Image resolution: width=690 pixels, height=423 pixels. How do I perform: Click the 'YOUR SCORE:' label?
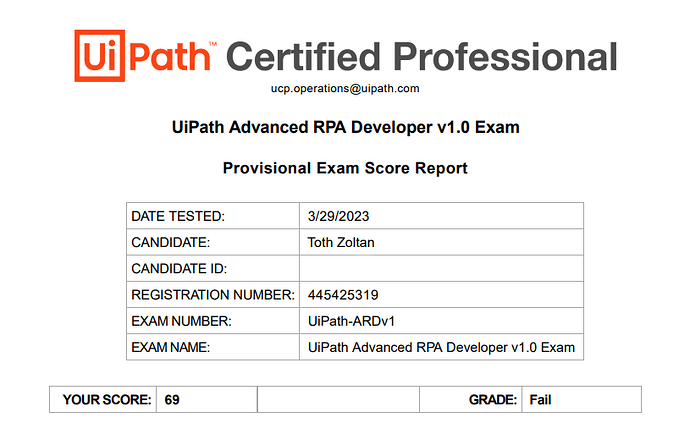107,400
